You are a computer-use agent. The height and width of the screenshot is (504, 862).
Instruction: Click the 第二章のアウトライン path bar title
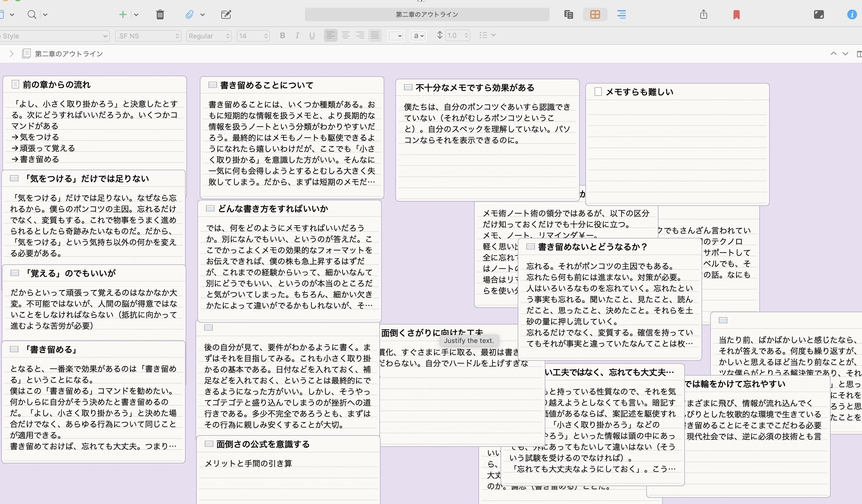(x=69, y=54)
